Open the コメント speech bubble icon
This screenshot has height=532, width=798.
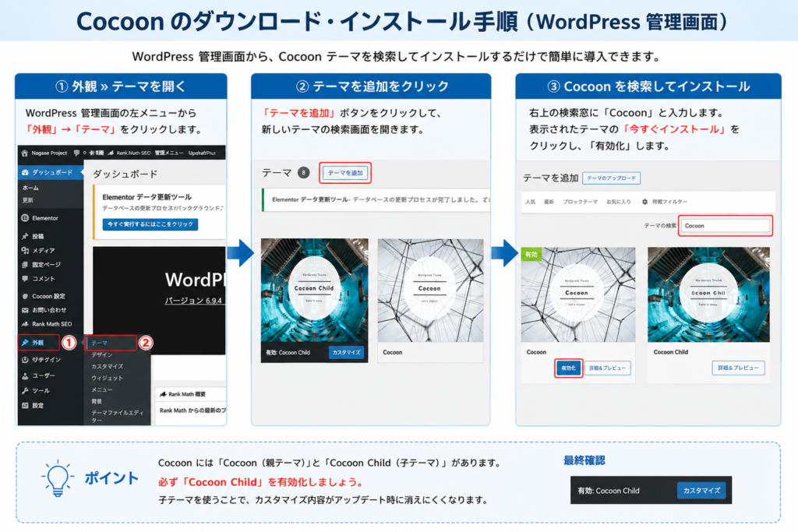pyautogui.click(x=25, y=279)
